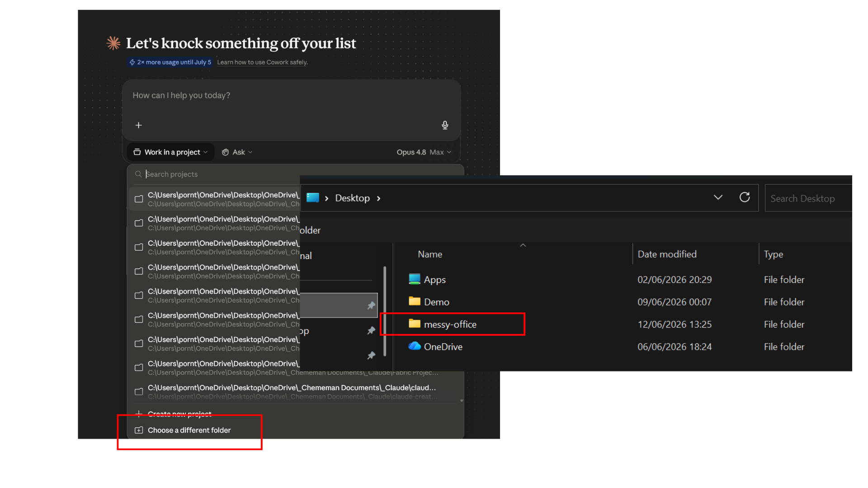Click the Apps folder icon

coord(415,279)
